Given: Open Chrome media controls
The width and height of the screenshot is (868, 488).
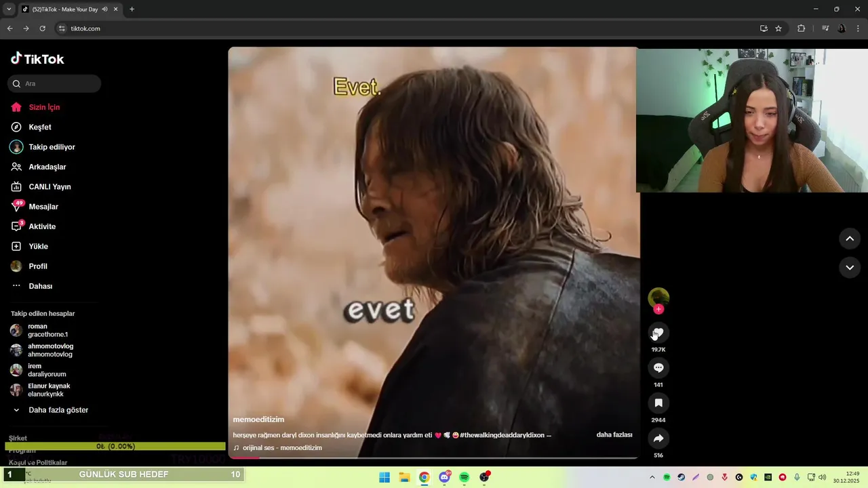Looking at the screenshot, I should pos(825,28).
